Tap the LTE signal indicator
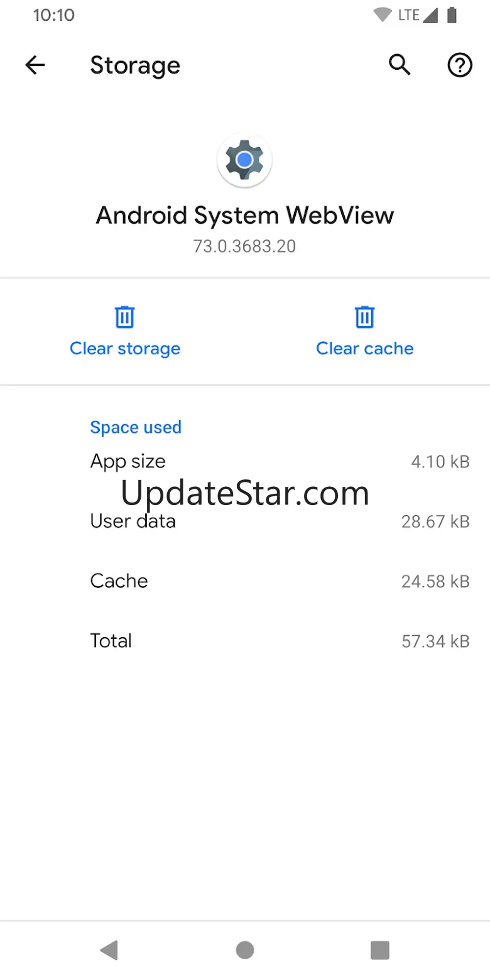Image resolution: width=490 pixels, height=980 pixels. click(416, 15)
